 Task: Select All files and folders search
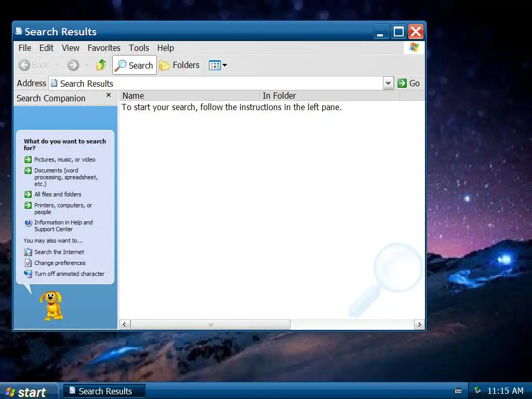click(x=58, y=194)
